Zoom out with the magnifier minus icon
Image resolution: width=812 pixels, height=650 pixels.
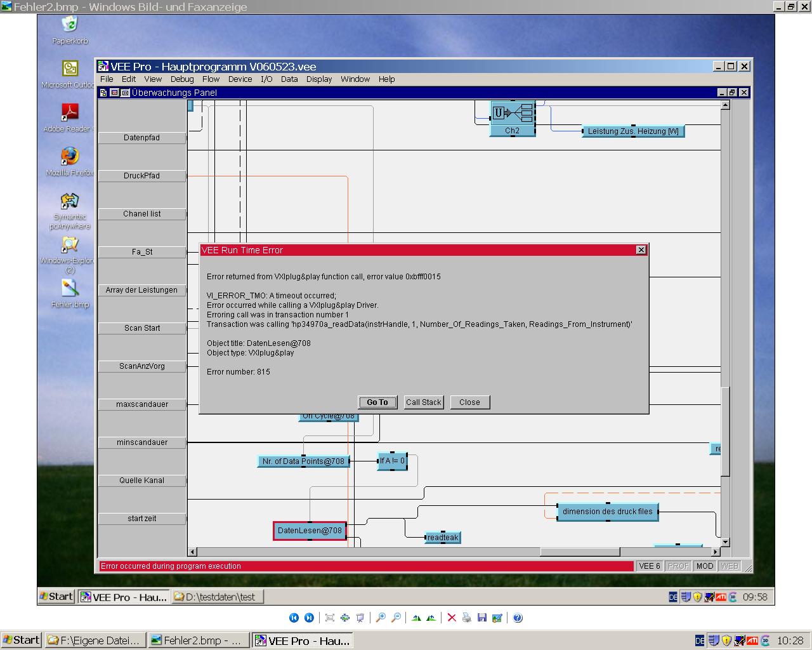[396, 618]
